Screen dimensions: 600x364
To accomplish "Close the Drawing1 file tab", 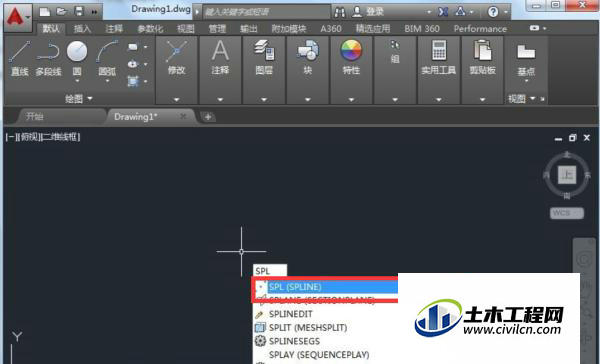I will 183,116.
